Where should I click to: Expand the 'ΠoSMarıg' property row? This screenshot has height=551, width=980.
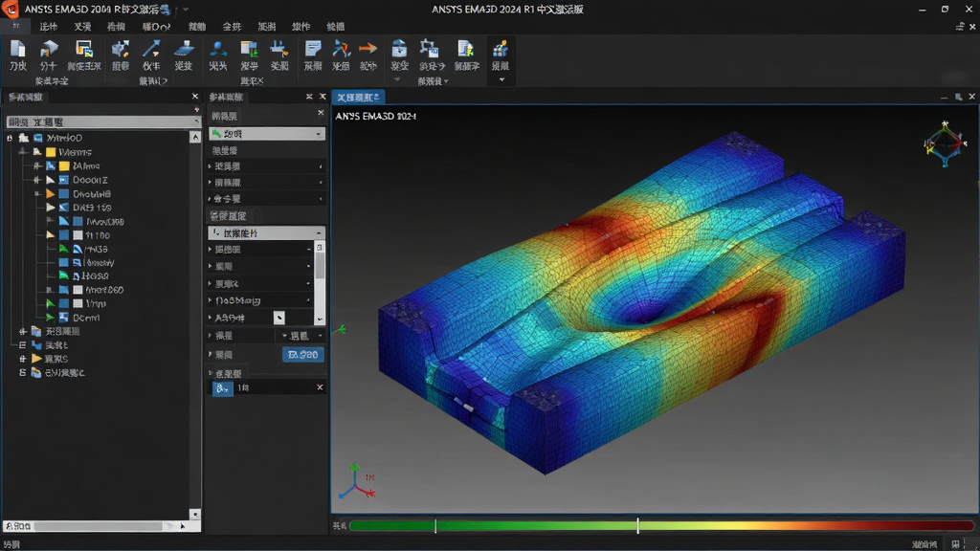(x=211, y=300)
